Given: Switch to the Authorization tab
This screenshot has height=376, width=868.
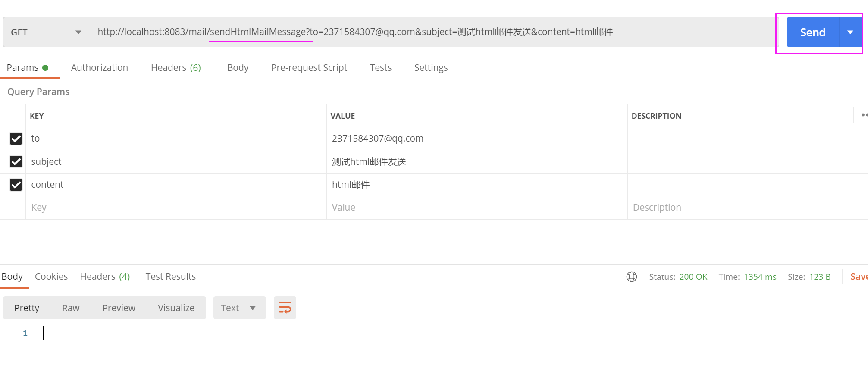Looking at the screenshot, I should [x=100, y=68].
